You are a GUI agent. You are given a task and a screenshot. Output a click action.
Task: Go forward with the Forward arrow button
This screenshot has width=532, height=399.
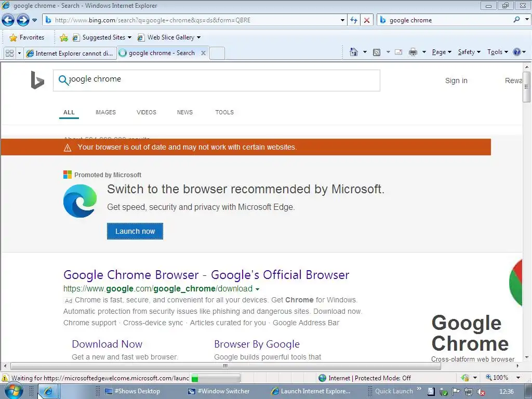pyautogui.click(x=23, y=20)
